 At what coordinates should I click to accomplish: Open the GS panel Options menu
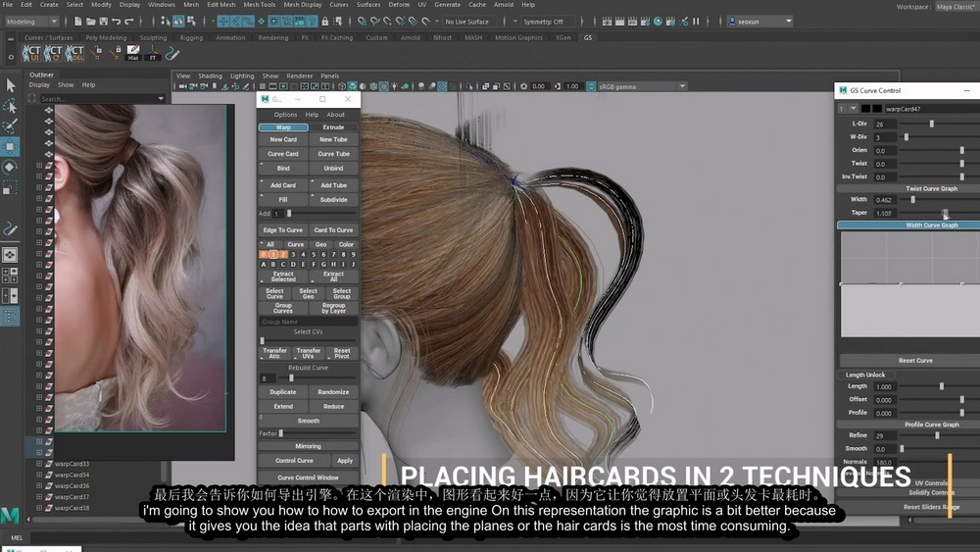(285, 115)
